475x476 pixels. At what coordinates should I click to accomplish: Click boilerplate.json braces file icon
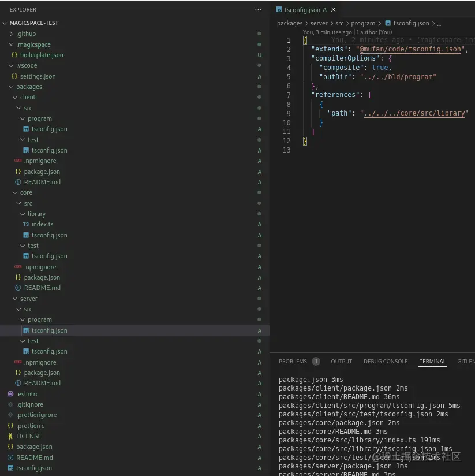(14, 55)
